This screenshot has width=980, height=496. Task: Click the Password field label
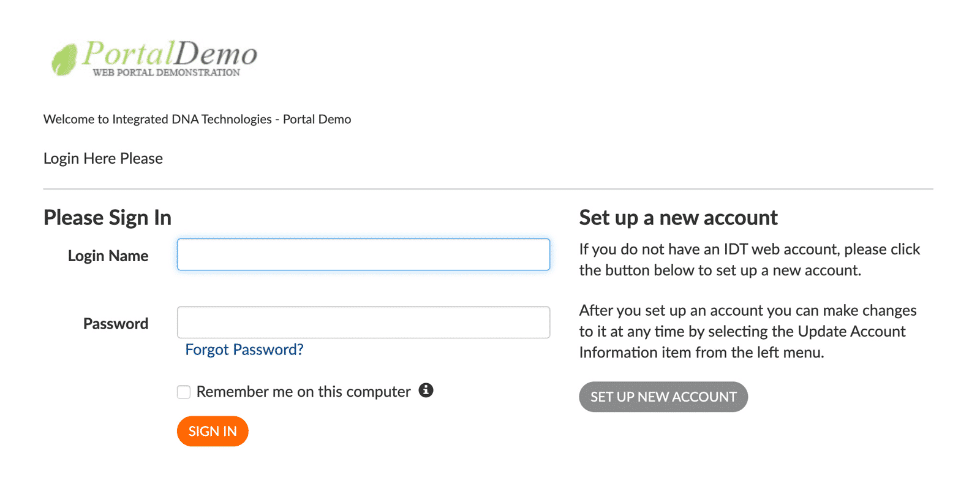tap(115, 324)
